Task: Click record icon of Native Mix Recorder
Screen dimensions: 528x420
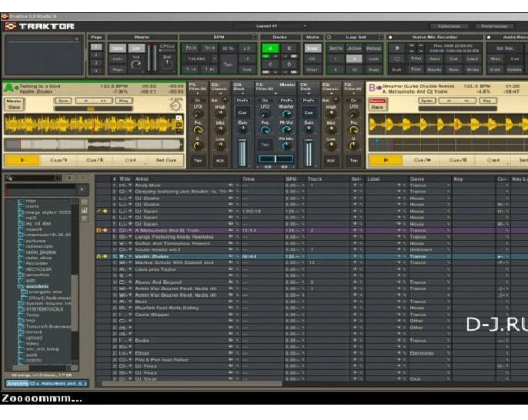Action: coord(390,37)
